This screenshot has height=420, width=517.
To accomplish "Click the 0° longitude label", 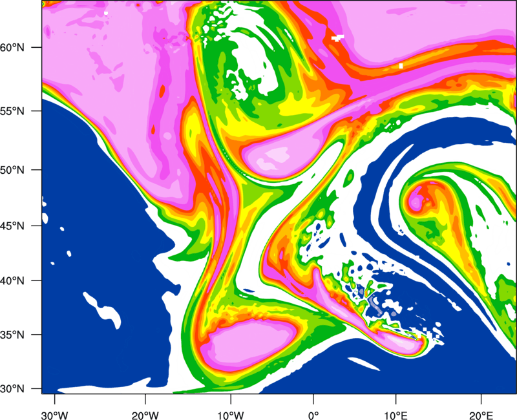I will [x=313, y=415].
